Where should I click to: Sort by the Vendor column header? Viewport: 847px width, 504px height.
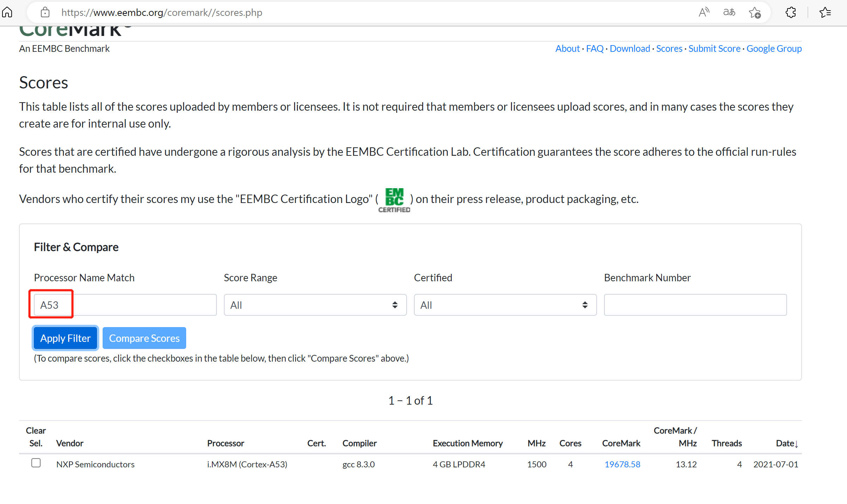pos(70,443)
